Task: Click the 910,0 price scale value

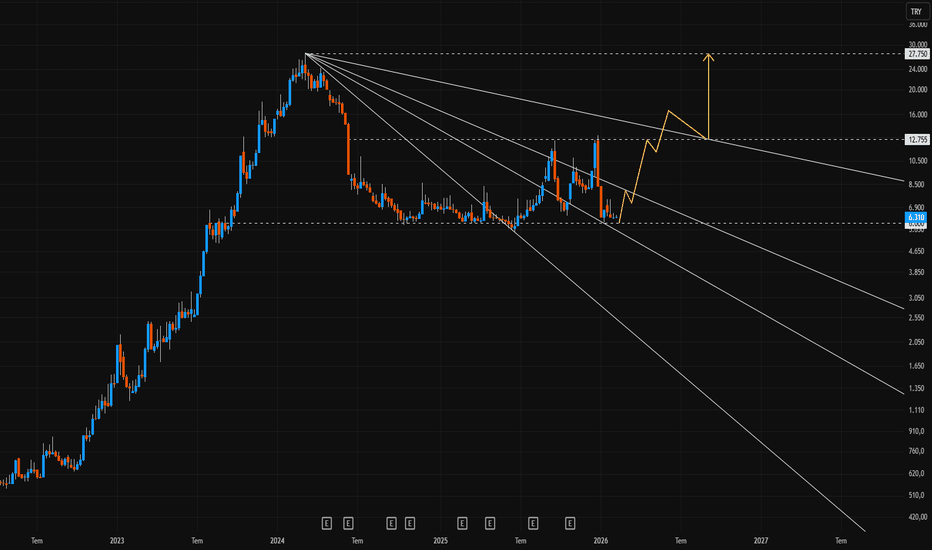Action: (x=918, y=431)
